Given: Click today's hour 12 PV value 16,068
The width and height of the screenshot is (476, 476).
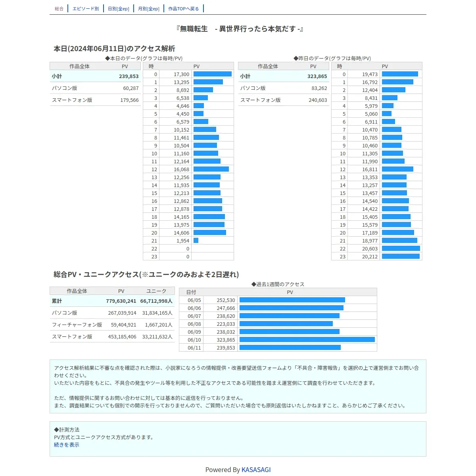Looking at the screenshot, I should pyautogui.click(x=182, y=169).
